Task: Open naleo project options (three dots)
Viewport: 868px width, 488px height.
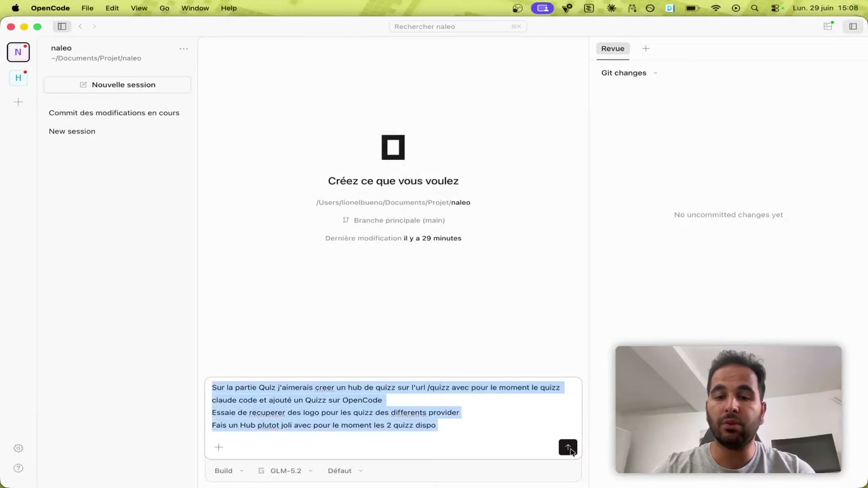Action: (183, 49)
